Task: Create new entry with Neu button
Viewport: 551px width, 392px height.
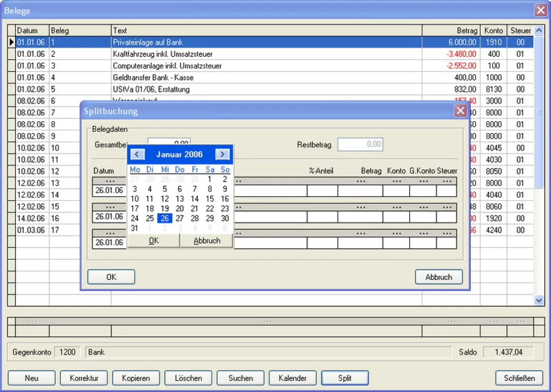Action: [32, 378]
